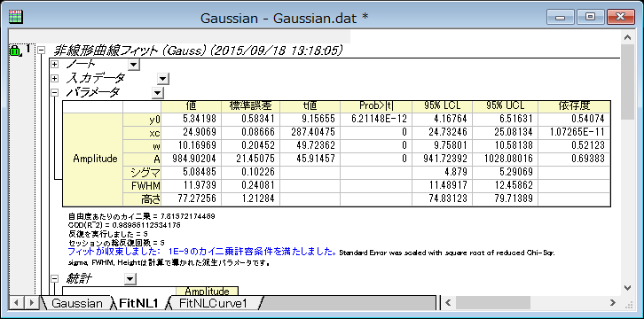The image size is (644, 319).
Task: Select the UCL cell 1028.08016
Action: point(506,159)
